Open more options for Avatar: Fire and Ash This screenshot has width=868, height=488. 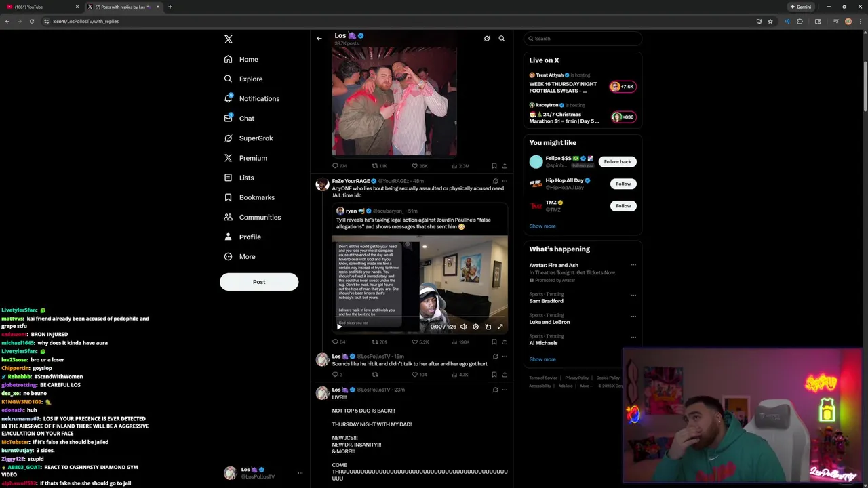633,265
